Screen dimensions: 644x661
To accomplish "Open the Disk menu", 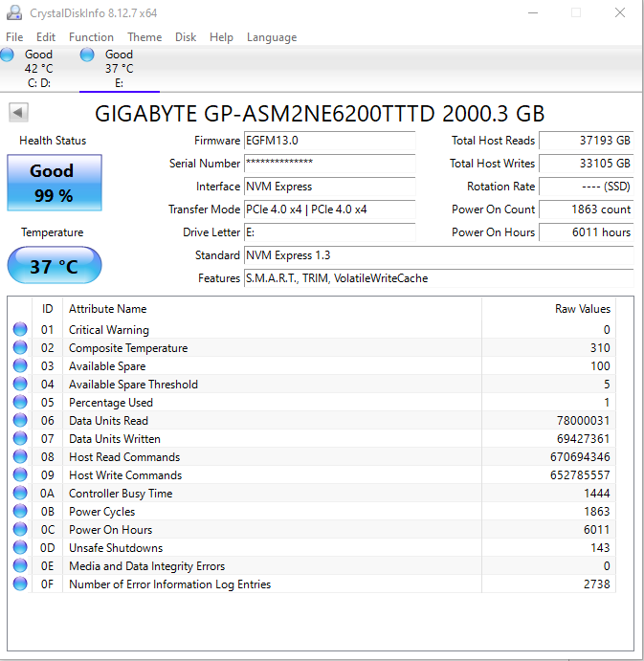I will tap(186, 37).
